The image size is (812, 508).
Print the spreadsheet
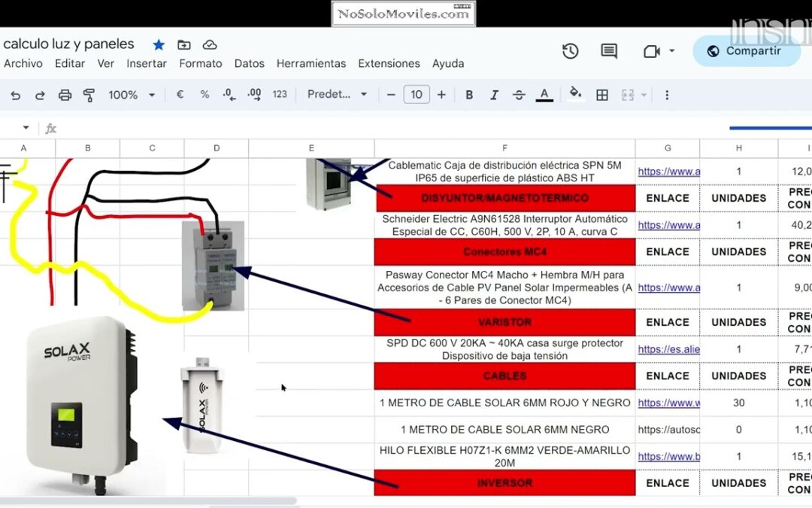(65, 95)
